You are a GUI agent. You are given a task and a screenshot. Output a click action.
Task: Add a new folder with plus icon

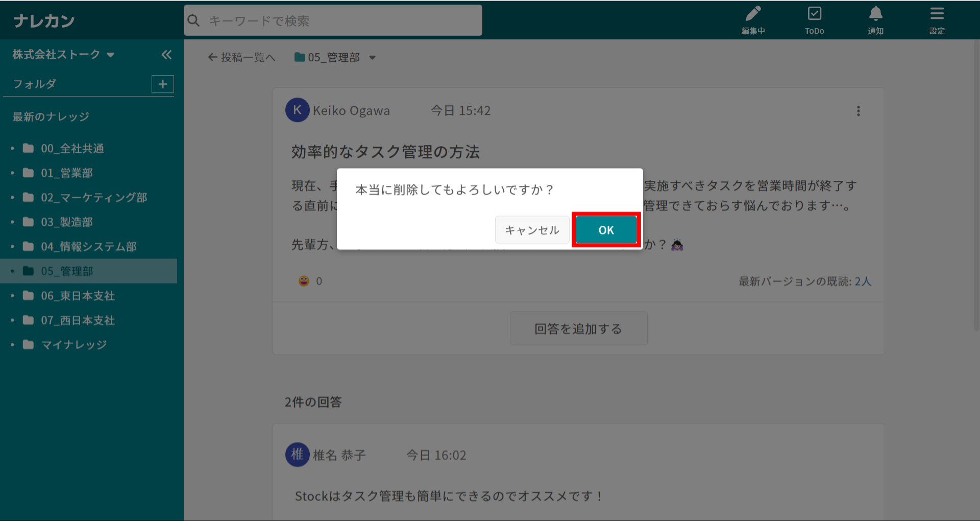point(163,84)
